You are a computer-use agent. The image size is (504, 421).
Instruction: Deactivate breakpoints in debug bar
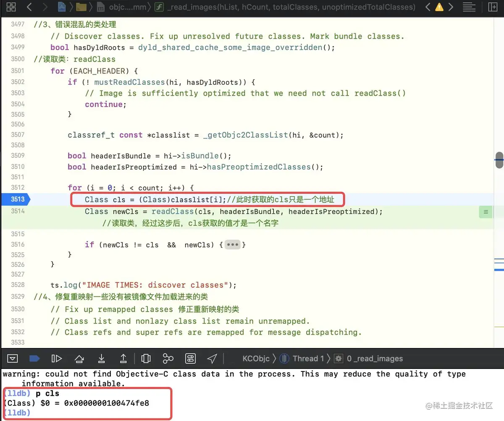(34, 358)
